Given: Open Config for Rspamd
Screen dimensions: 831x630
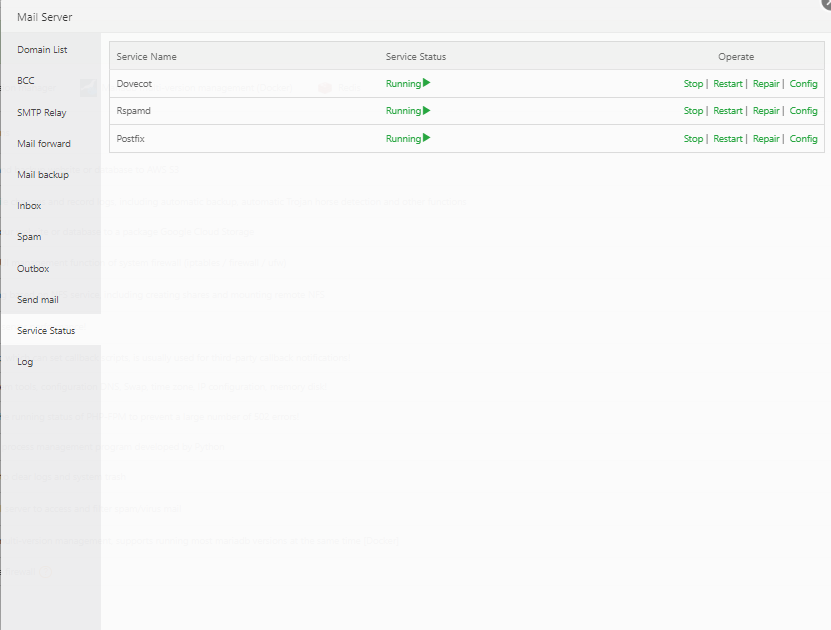Looking at the screenshot, I should [803, 111].
